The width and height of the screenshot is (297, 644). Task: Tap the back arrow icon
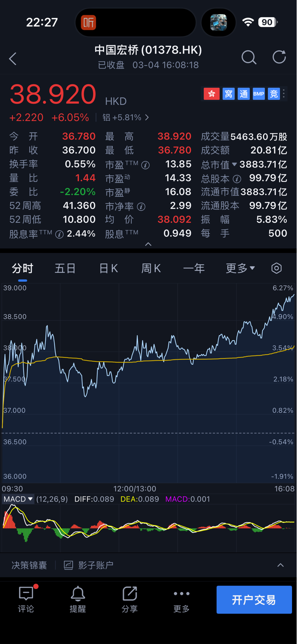pos(13,59)
